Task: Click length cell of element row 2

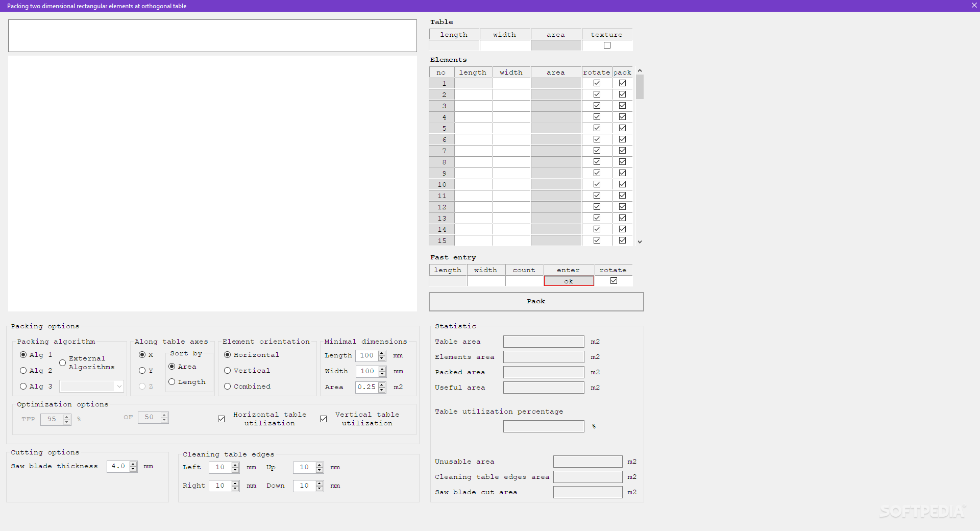Action: pos(474,94)
